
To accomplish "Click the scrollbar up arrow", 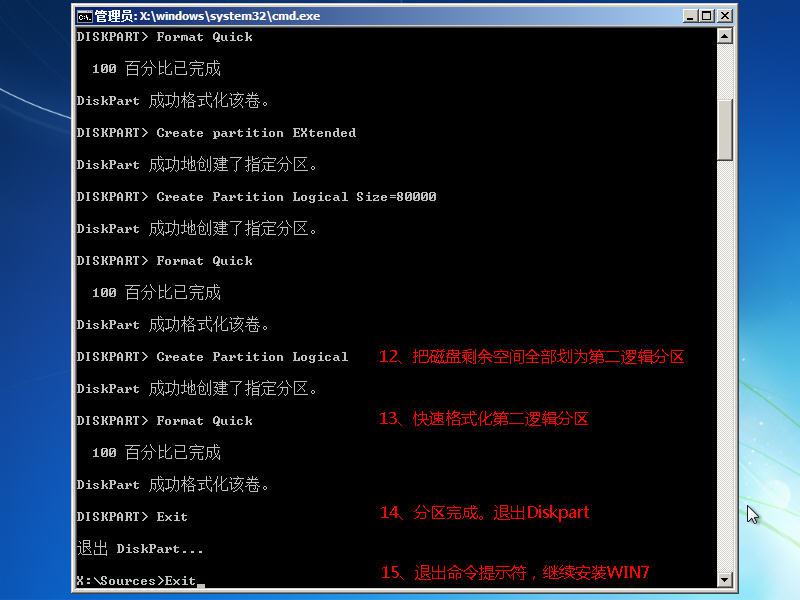I will (x=724, y=36).
